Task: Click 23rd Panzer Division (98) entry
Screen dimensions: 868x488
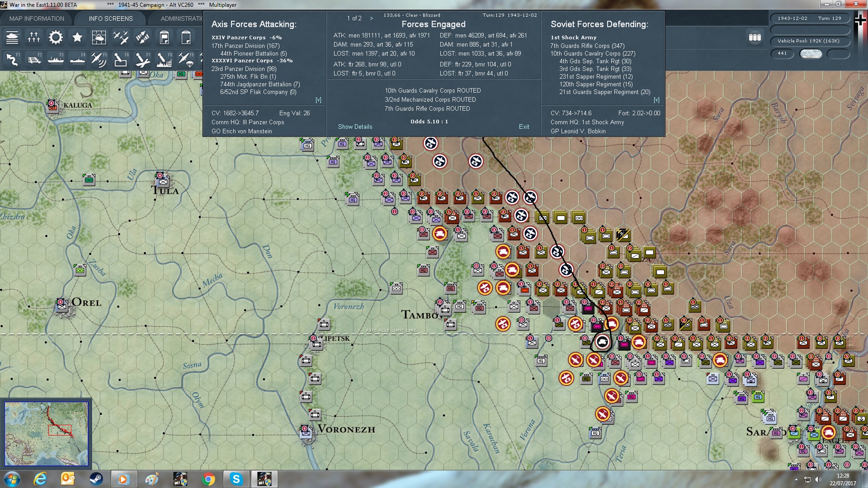Action: tap(244, 69)
